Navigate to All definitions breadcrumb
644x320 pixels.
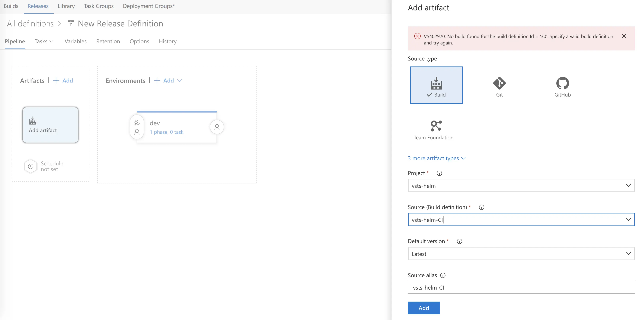[30, 23]
